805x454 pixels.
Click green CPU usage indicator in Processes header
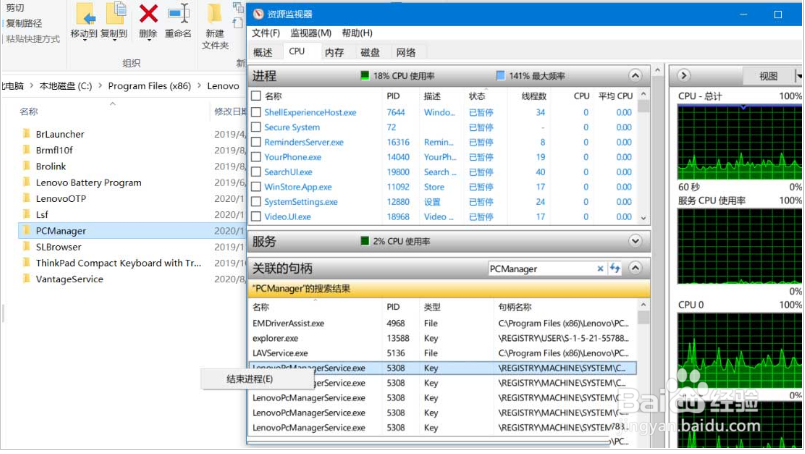(x=365, y=76)
